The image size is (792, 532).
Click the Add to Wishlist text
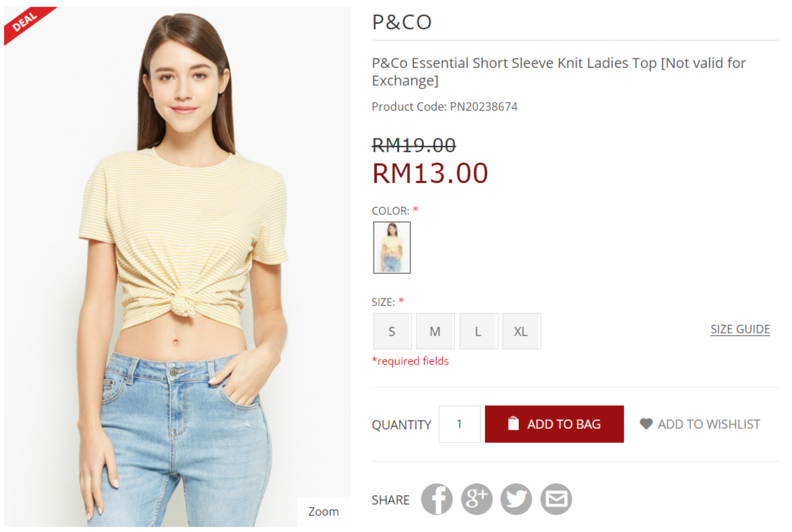pos(708,424)
